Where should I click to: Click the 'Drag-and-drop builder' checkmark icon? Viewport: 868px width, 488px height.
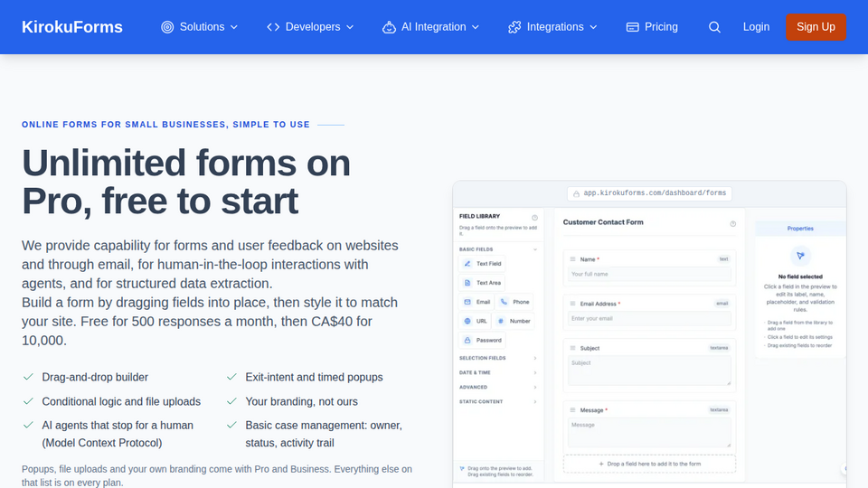coord(28,378)
